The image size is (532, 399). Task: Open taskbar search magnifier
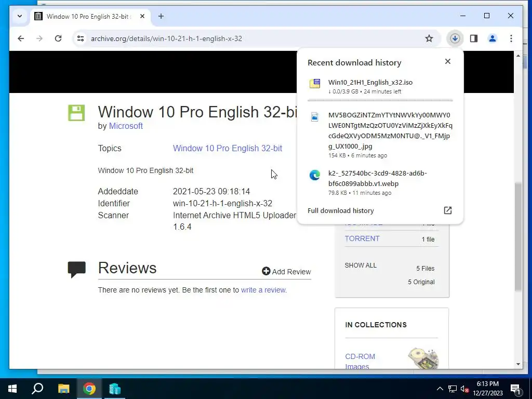pos(37,389)
